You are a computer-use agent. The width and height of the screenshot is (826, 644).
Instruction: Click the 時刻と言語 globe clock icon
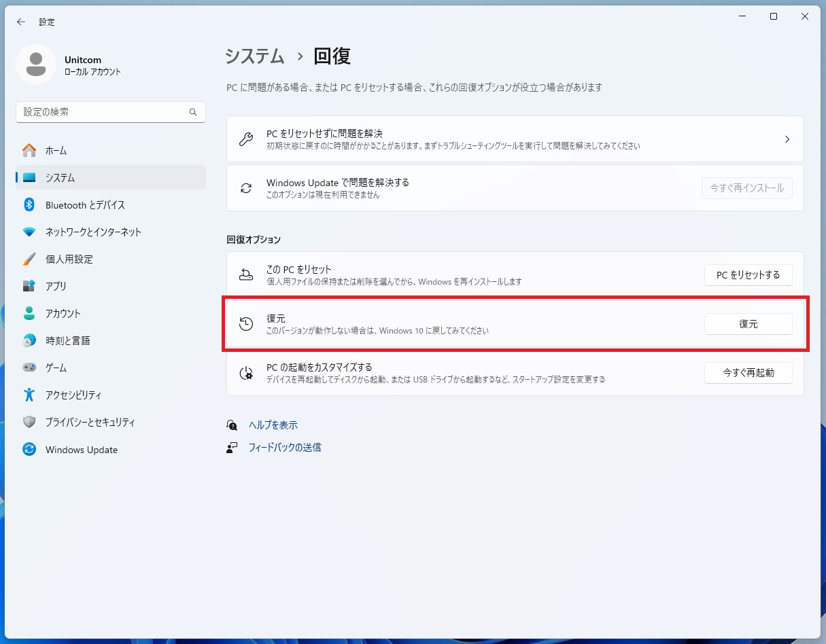point(29,340)
